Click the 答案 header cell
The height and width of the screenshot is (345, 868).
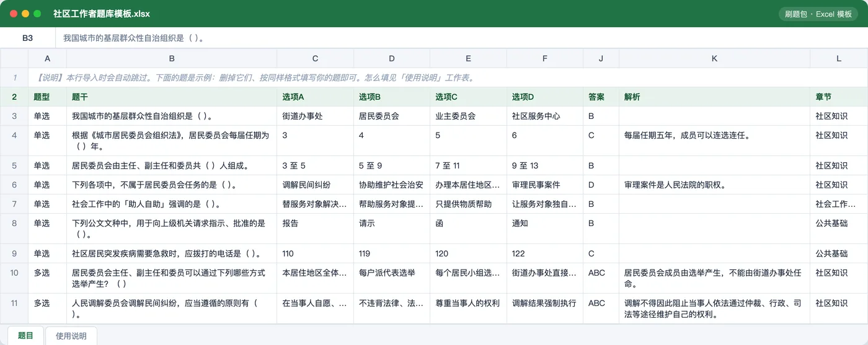click(601, 97)
